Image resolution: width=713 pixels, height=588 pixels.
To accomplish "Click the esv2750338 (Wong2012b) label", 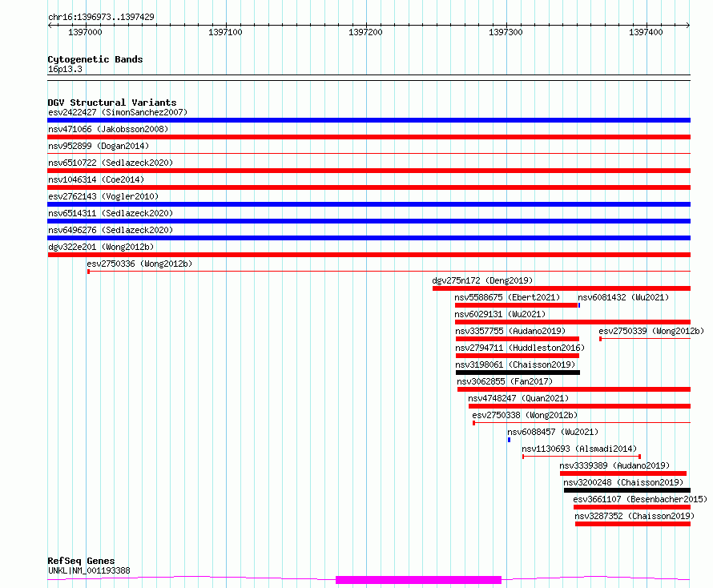I will [525, 415].
